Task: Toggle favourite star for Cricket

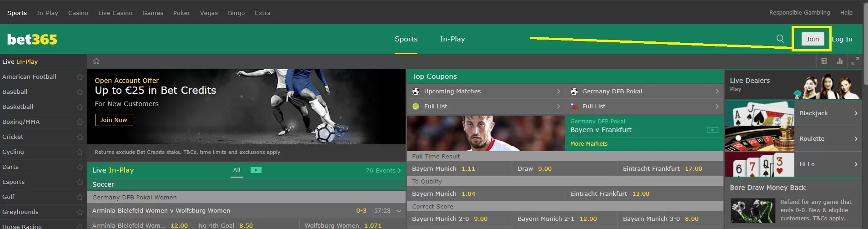Action: 80,137
